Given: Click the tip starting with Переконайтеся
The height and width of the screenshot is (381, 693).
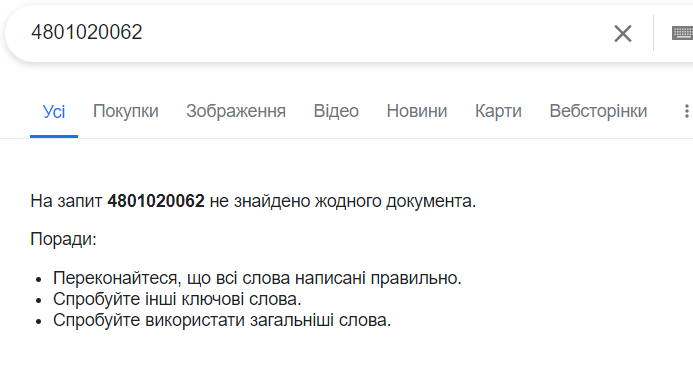Looking at the screenshot, I should click(x=257, y=278).
